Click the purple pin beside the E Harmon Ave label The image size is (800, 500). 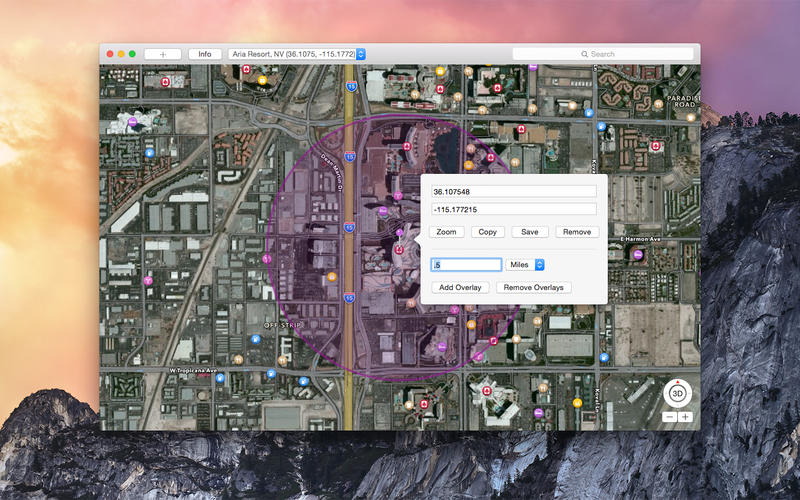point(638,254)
